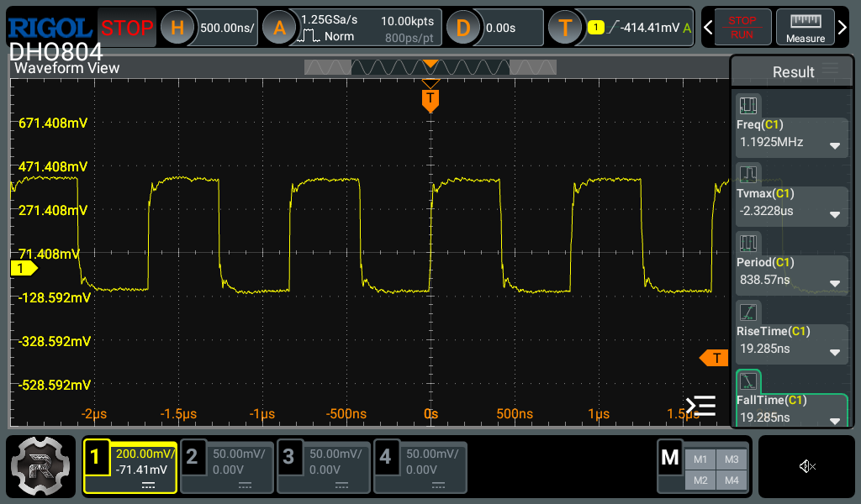Toggle the STOP/RUN acquisition button
Screen dimensions: 861x504
742,27
